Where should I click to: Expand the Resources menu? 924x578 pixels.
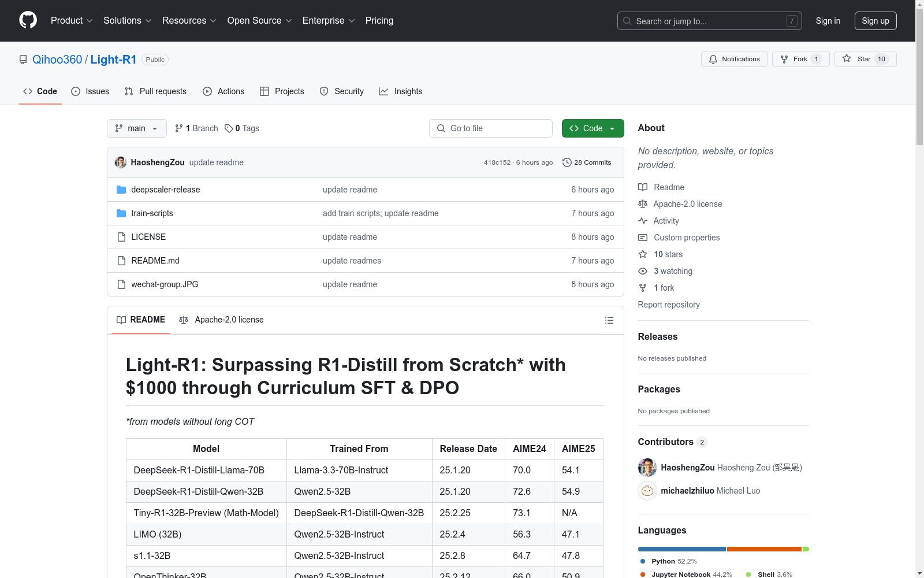pyautogui.click(x=189, y=21)
